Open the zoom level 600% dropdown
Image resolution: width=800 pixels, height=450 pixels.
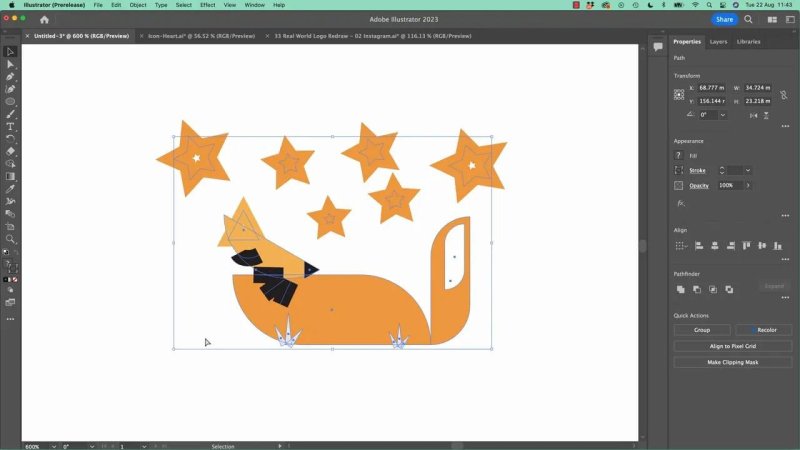tap(54, 446)
